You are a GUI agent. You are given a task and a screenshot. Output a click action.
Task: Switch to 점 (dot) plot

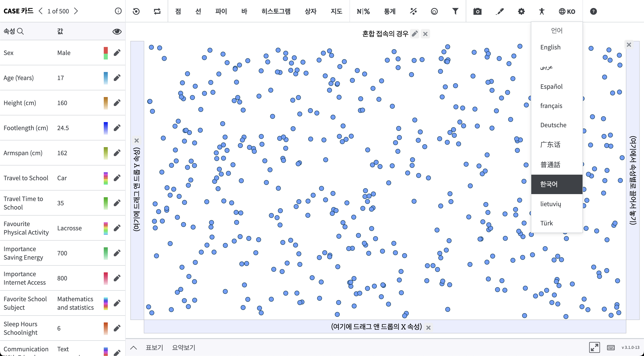tap(178, 11)
